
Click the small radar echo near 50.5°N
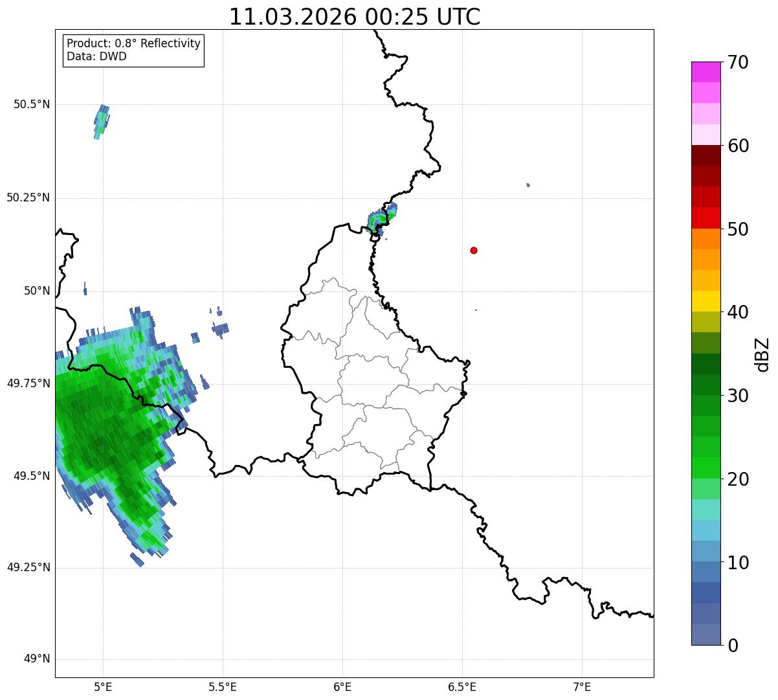tap(102, 122)
